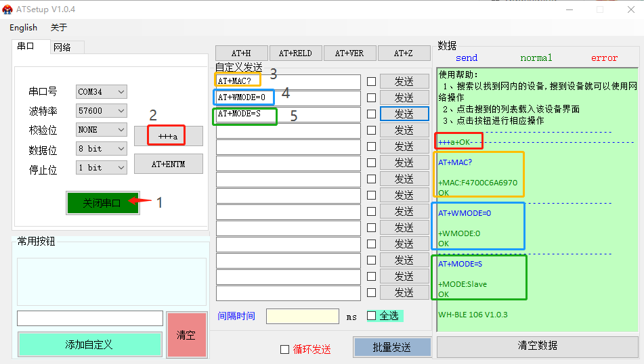Click the green 关闭串口 button

pos(102,203)
